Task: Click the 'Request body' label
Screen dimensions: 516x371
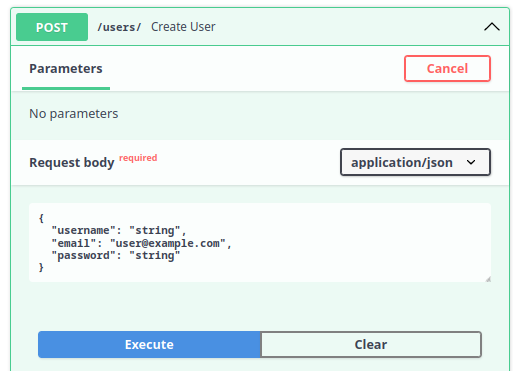Action: [72, 163]
